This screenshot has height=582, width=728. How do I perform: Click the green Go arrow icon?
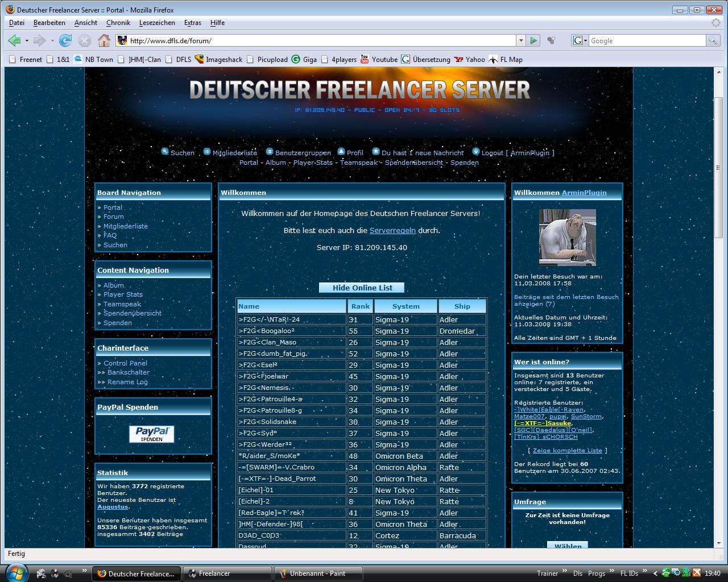point(533,40)
